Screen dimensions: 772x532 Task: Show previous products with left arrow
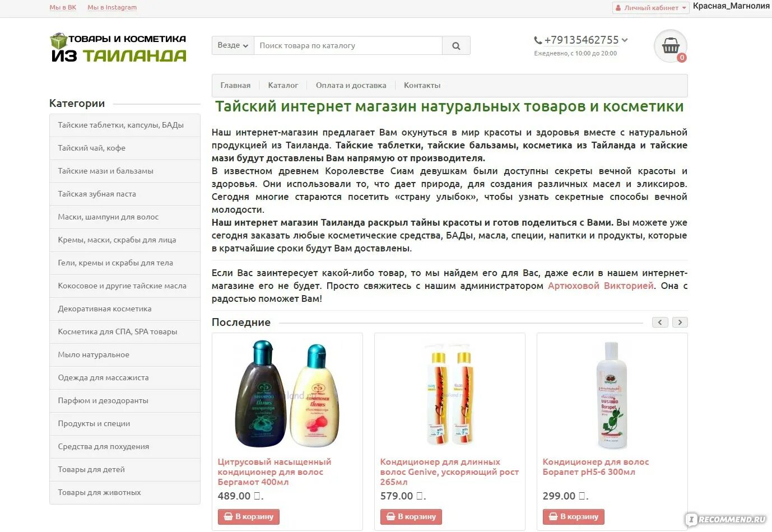660,323
